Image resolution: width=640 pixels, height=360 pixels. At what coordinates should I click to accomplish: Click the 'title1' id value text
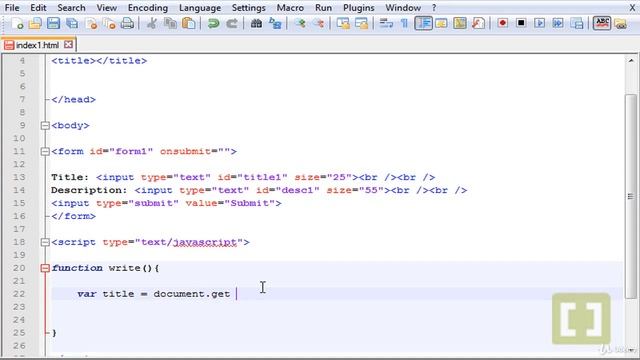point(262,177)
